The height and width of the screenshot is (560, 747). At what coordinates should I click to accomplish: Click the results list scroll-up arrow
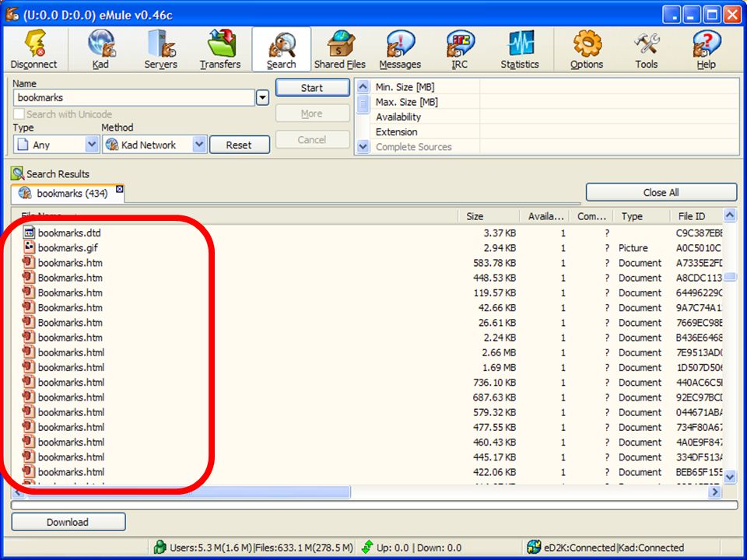[x=729, y=215]
